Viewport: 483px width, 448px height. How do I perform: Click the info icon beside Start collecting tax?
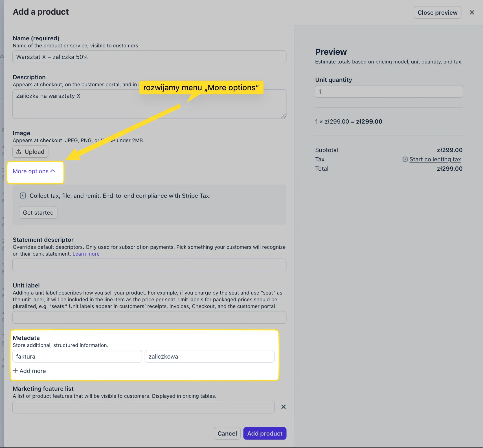[x=405, y=159]
